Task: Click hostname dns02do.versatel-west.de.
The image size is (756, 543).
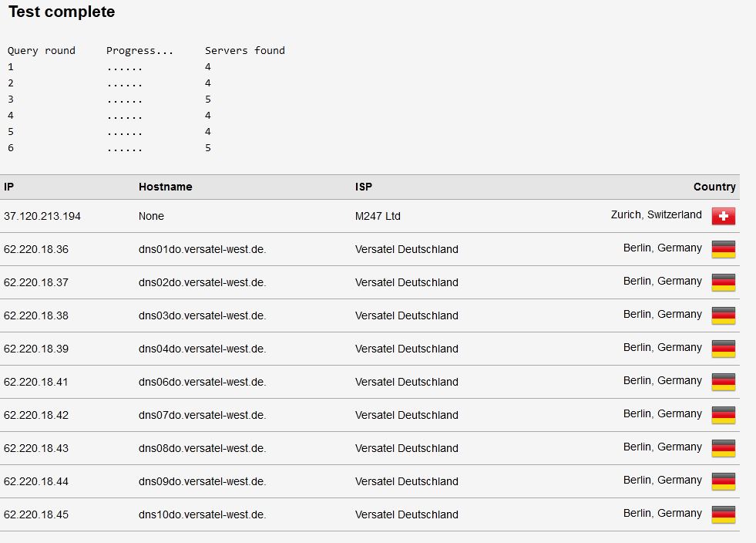Action: coord(202,282)
